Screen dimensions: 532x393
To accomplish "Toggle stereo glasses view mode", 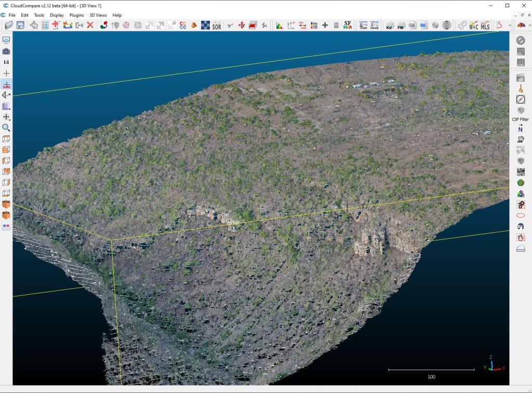I will tap(6, 226).
